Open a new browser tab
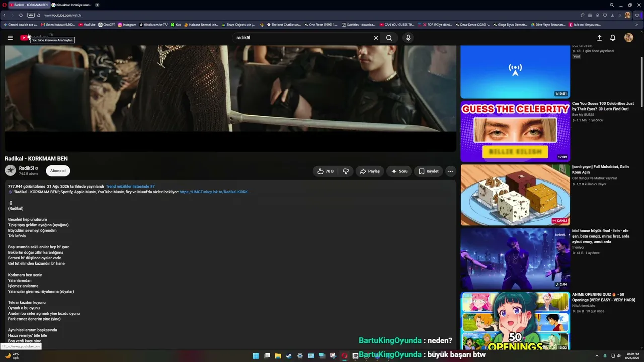The image size is (644, 362). pos(97,5)
